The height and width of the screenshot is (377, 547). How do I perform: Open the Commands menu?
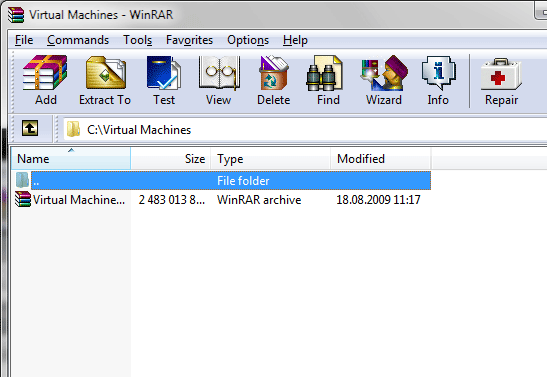[x=78, y=40]
